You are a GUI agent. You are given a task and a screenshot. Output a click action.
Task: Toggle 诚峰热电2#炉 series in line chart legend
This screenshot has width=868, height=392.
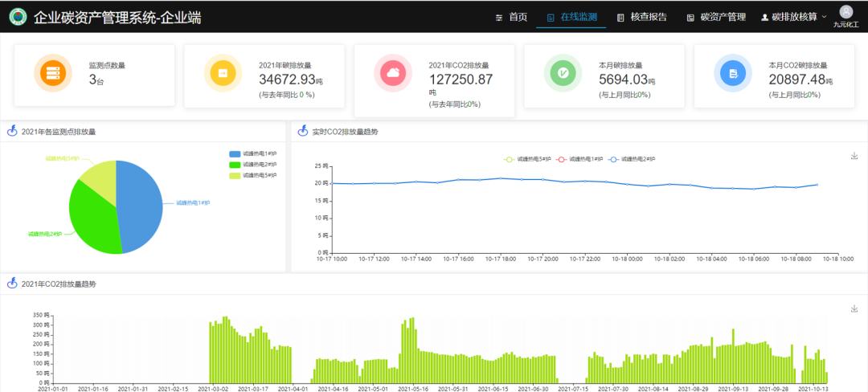[631, 159]
